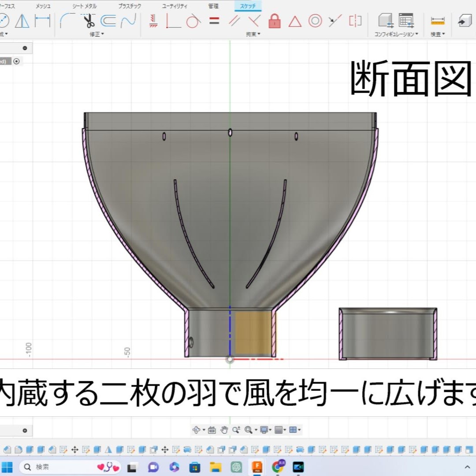Activate the Pan hand tool
The width and height of the screenshot is (476, 476).
click(x=224, y=430)
